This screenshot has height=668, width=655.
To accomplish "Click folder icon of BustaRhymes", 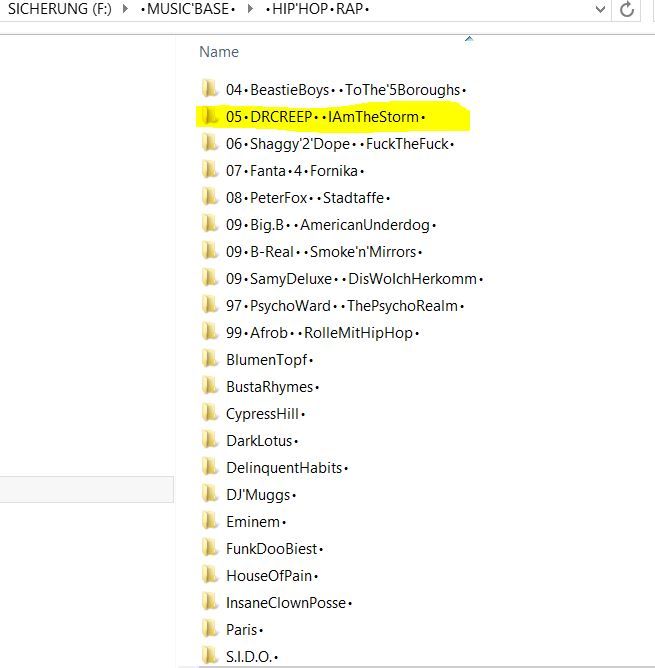I will click(210, 386).
